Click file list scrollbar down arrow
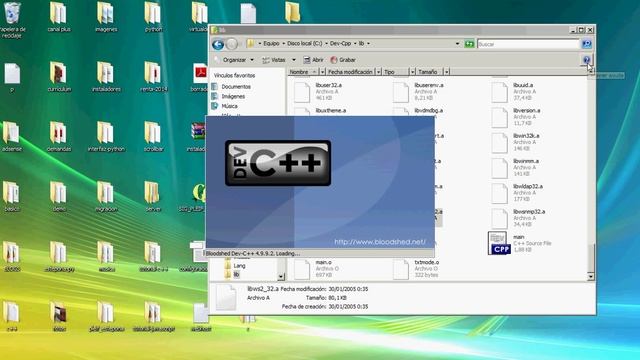The height and width of the screenshot is (360, 640). tap(591, 277)
